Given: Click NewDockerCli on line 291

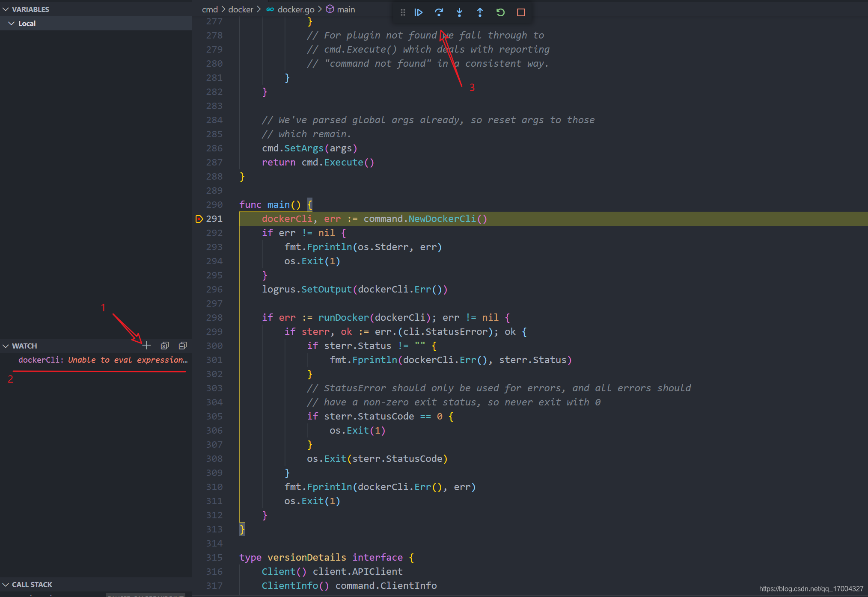Looking at the screenshot, I should 442,219.
